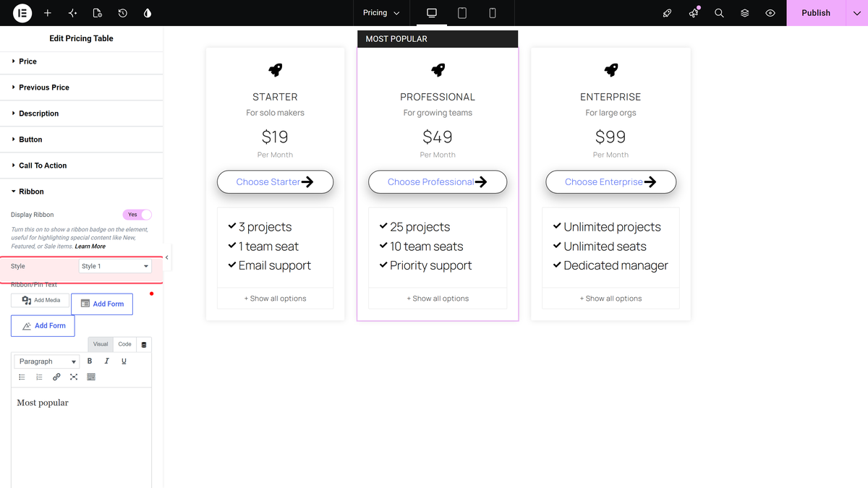Click Add Form button with form icon
This screenshot has height=488, width=868.
[102, 304]
